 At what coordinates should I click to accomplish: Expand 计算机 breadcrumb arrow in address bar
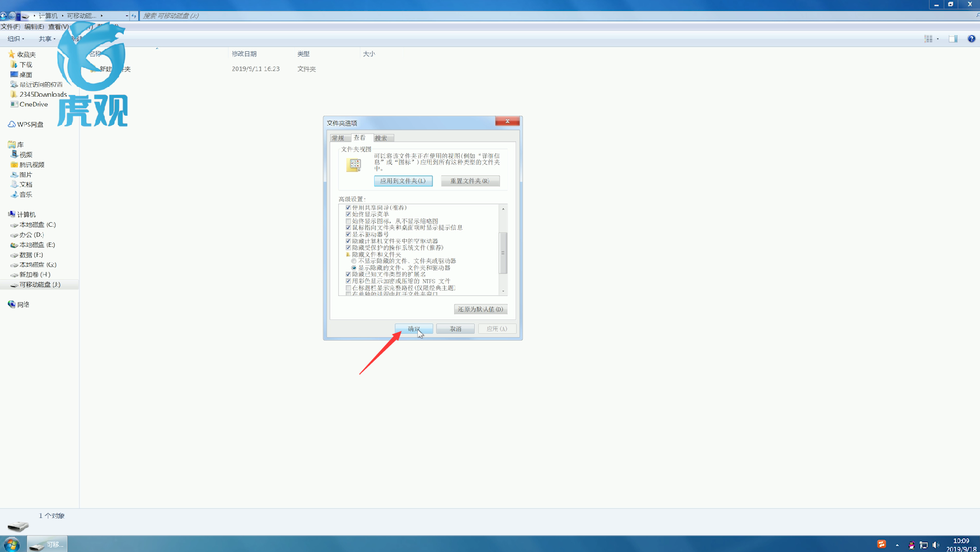pos(62,16)
